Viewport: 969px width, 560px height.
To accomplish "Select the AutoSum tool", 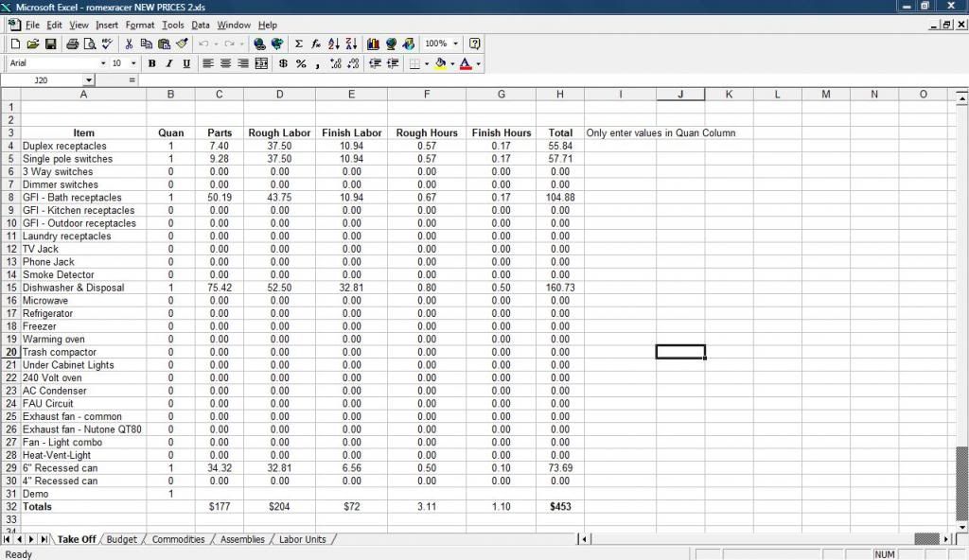I will (x=298, y=44).
